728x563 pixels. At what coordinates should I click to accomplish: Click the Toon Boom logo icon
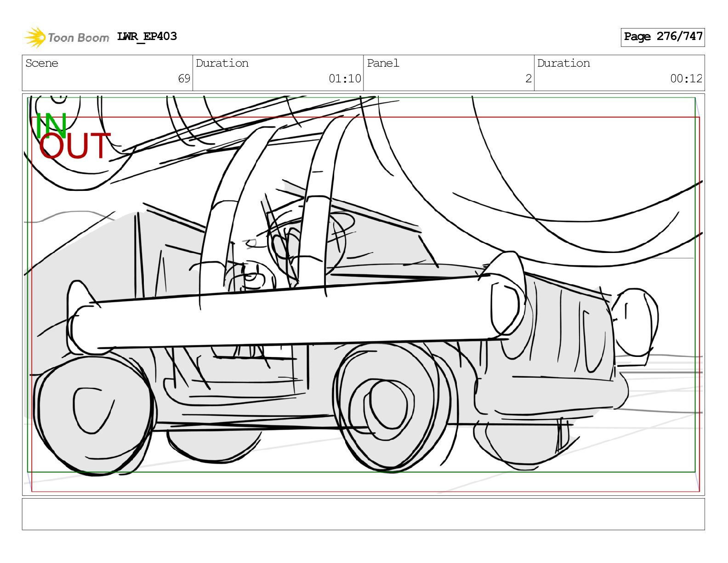(x=35, y=37)
